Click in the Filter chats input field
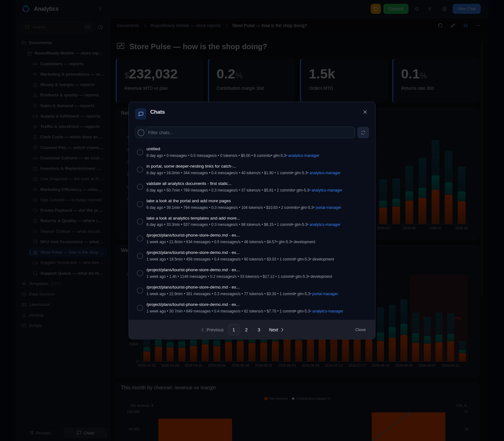 [x=250, y=133]
